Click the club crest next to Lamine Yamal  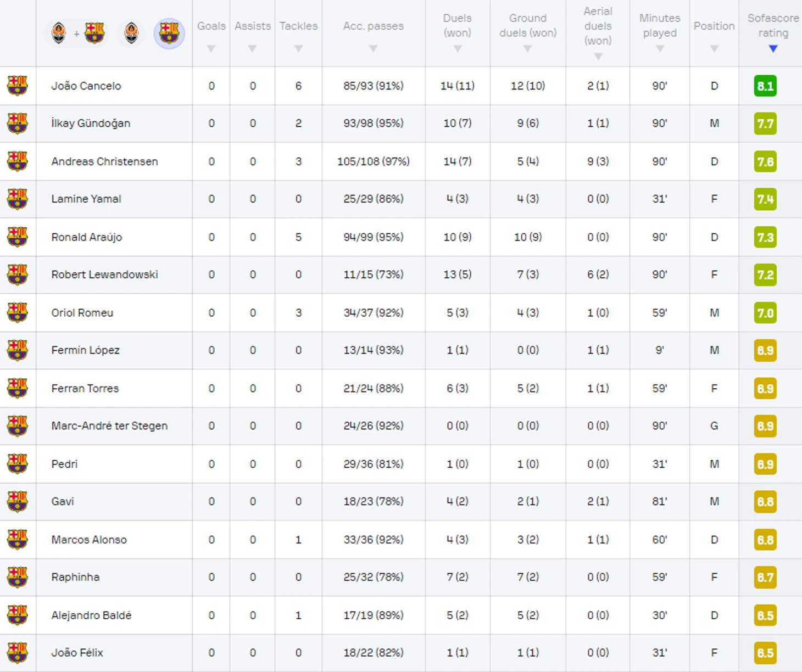[x=18, y=199]
